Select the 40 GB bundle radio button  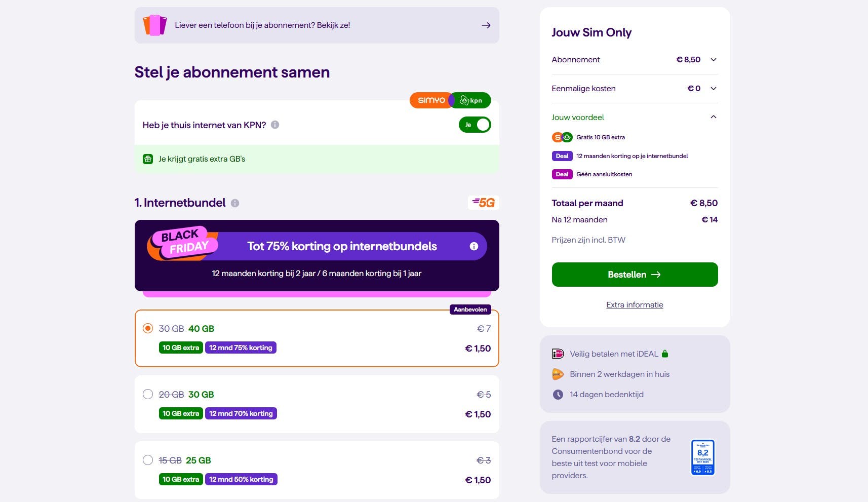pyautogui.click(x=148, y=328)
